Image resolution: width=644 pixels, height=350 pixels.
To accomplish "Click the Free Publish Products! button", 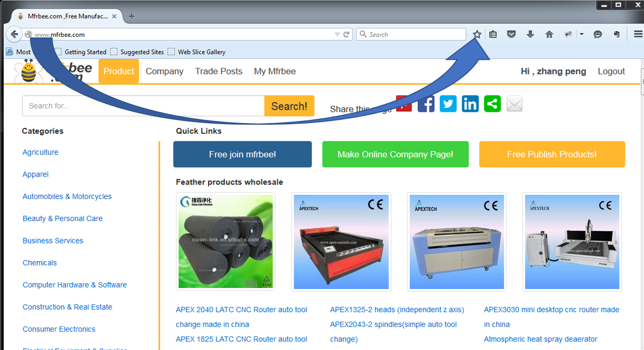I will click(x=552, y=154).
